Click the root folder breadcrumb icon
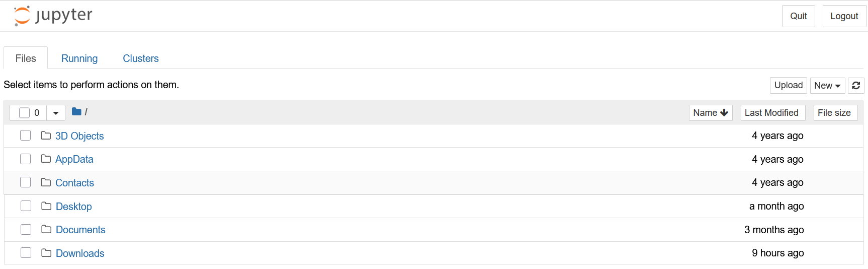The image size is (868, 269). pyautogui.click(x=76, y=112)
